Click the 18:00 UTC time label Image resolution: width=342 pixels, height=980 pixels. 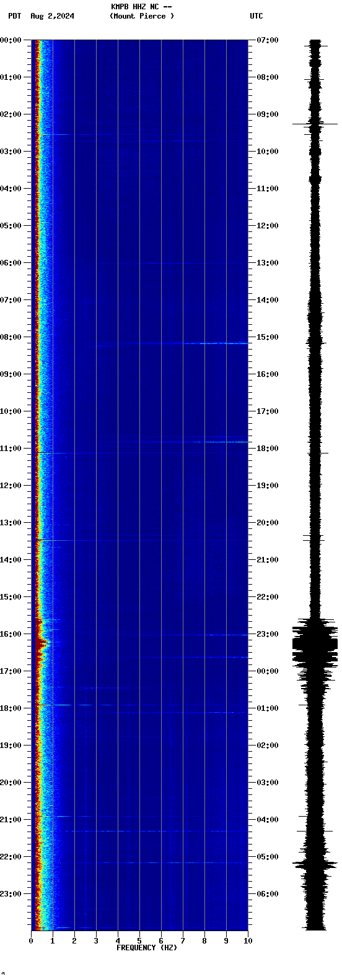pos(268,449)
